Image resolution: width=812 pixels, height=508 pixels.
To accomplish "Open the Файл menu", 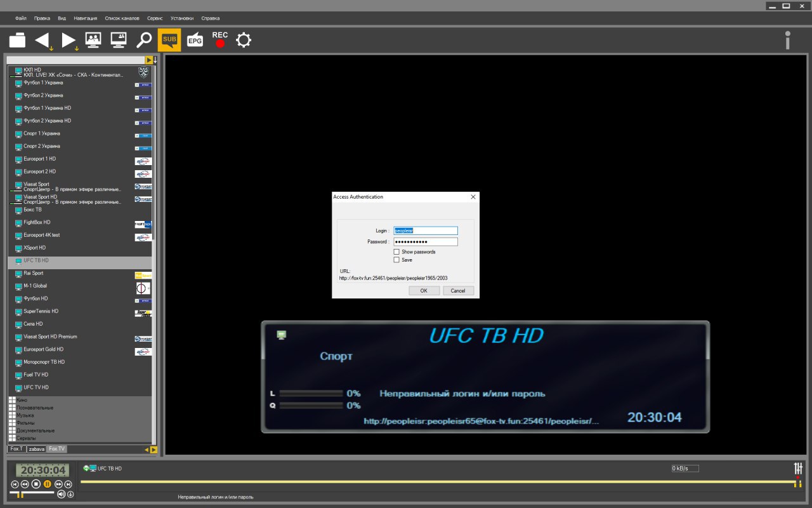I will point(21,18).
